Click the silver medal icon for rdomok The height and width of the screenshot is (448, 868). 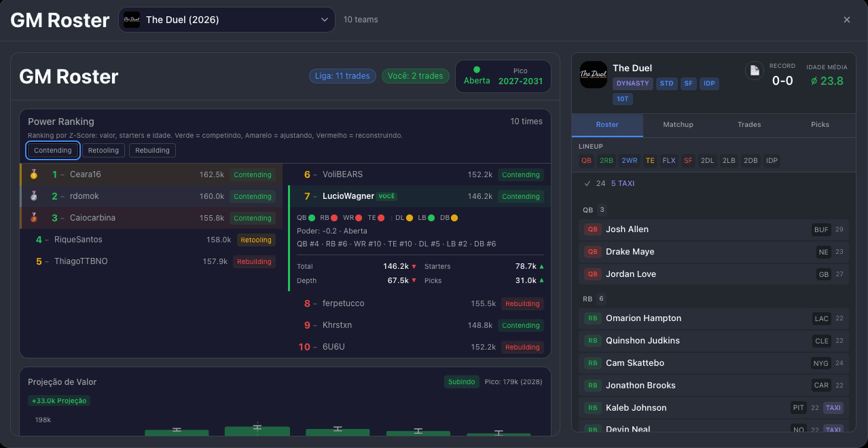click(34, 196)
